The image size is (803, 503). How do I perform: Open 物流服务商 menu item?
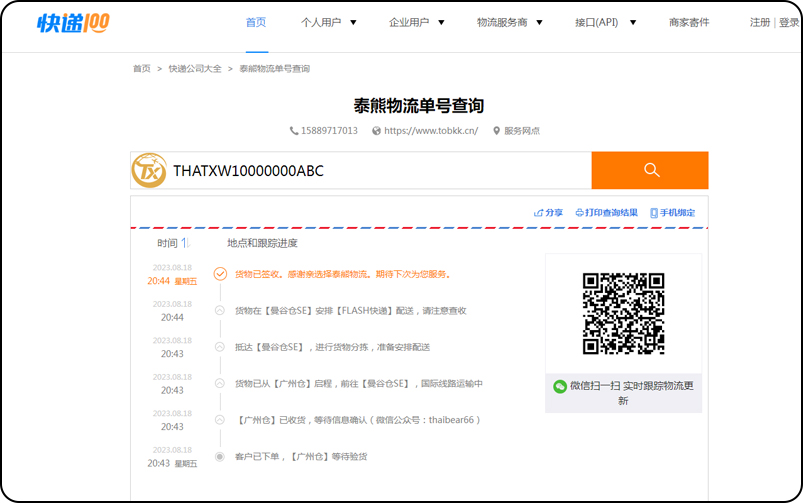tap(502, 23)
